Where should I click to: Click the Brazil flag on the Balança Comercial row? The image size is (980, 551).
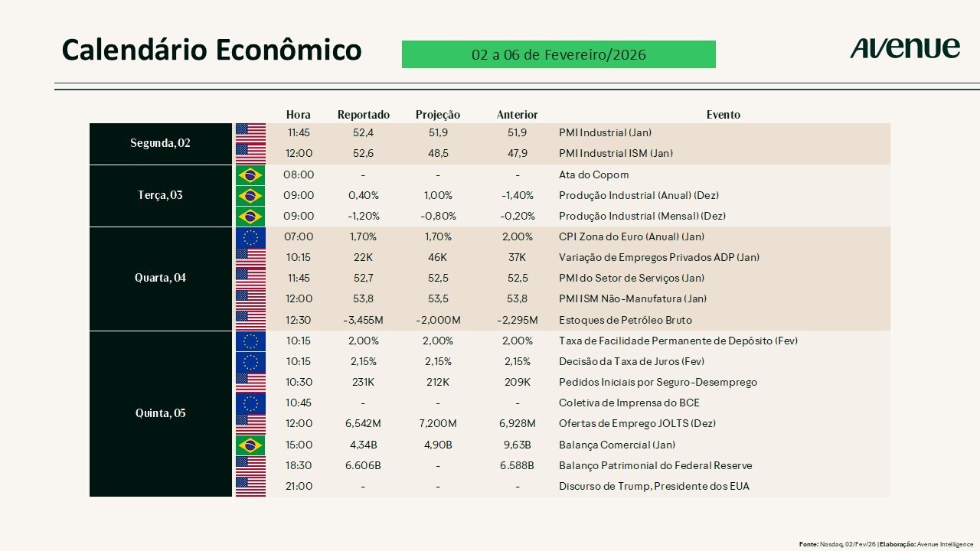250,445
